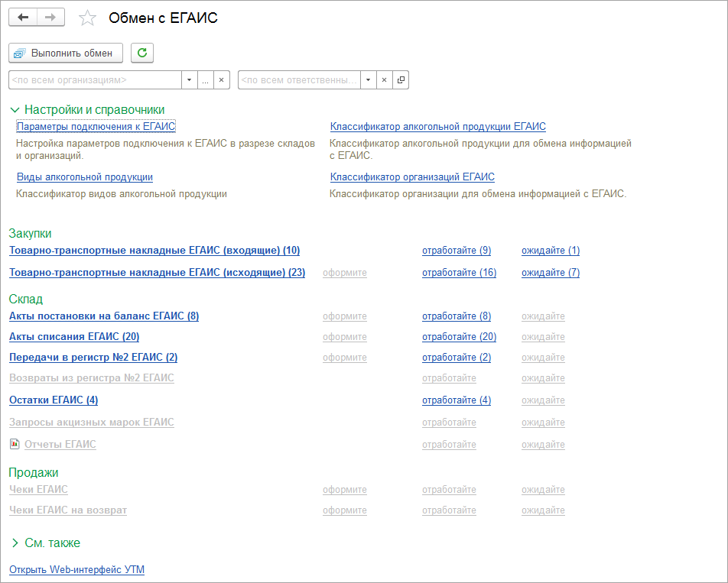This screenshot has width=728, height=583.
Task: Click the green refresh icon button
Action: [x=142, y=53]
